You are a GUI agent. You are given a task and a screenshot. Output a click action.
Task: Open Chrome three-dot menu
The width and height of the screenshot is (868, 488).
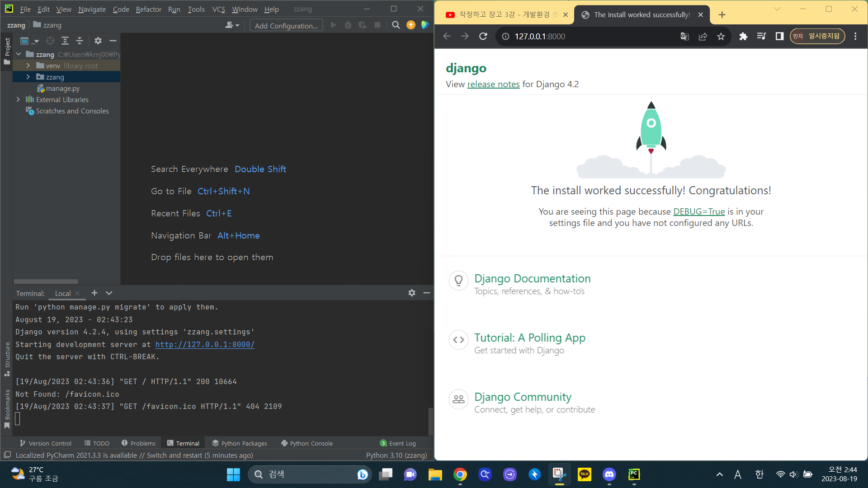click(x=855, y=36)
